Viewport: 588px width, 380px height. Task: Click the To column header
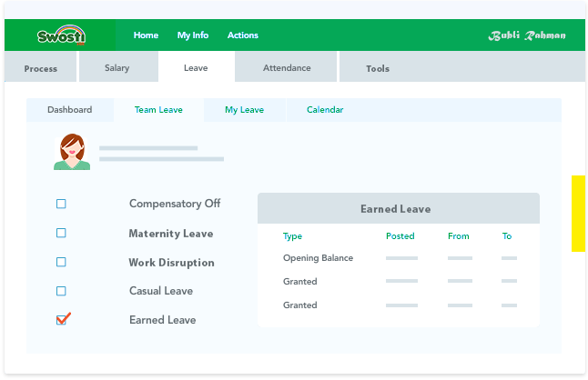pos(507,236)
